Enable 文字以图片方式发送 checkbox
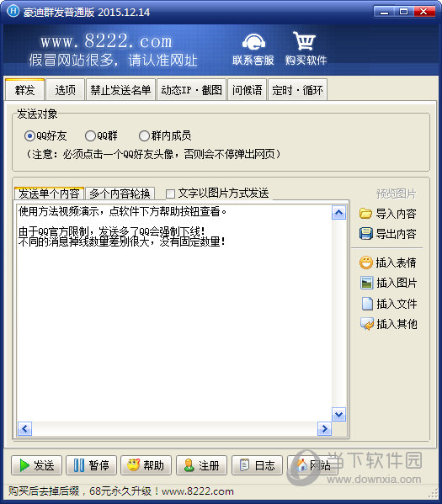Image resolution: width=442 pixels, height=504 pixels. tap(170, 194)
